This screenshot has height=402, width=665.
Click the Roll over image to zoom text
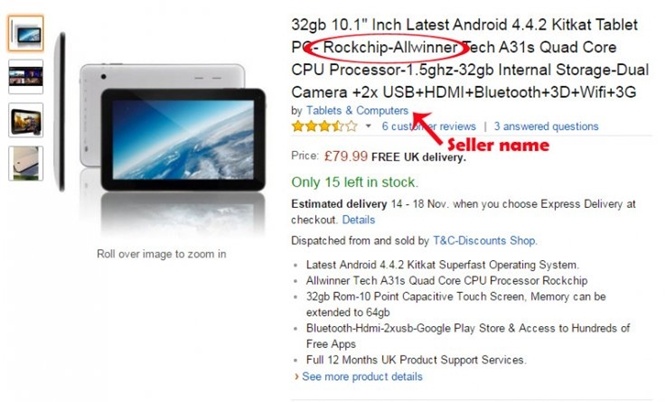161,254
